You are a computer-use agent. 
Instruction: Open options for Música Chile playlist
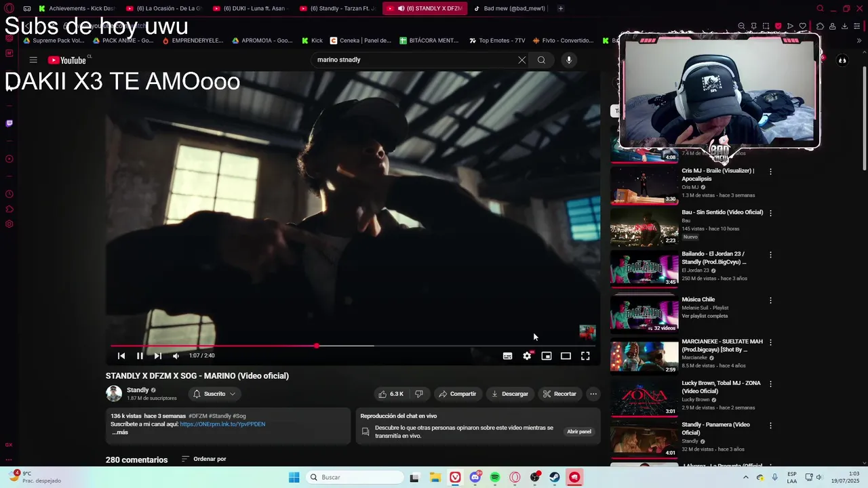[770, 300]
